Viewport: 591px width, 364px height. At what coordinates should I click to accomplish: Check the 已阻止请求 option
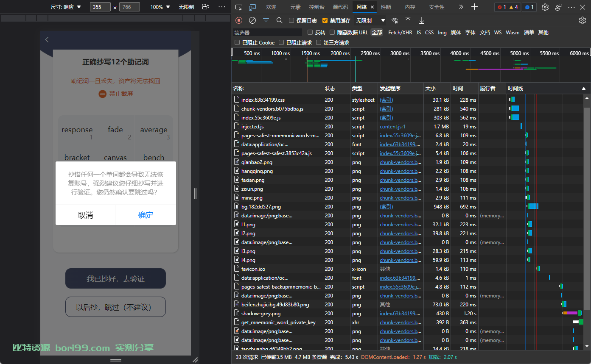tap(281, 42)
